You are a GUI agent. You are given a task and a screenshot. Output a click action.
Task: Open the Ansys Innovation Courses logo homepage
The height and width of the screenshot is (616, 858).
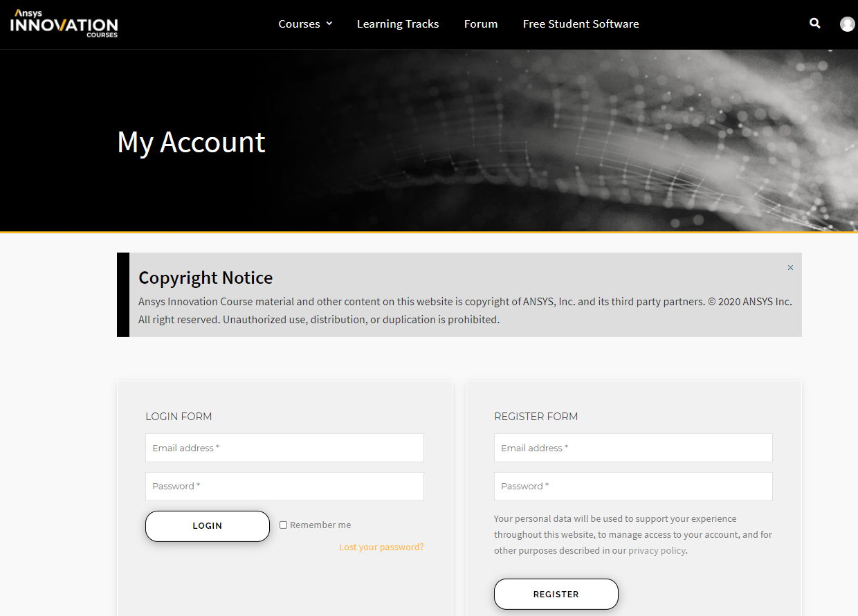(64, 24)
